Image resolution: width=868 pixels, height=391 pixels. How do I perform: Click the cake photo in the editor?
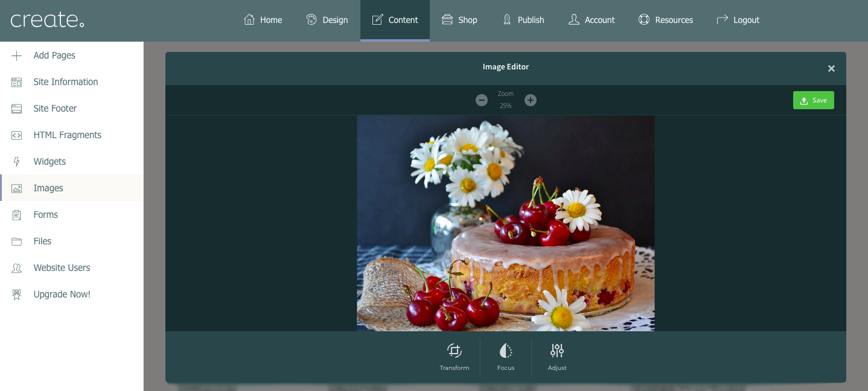coord(506,223)
